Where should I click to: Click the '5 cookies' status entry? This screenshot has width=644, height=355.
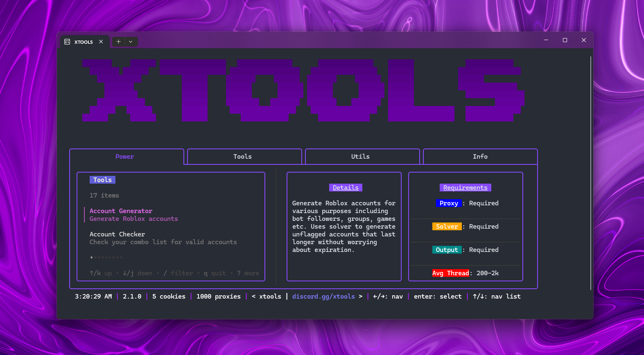point(169,297)
